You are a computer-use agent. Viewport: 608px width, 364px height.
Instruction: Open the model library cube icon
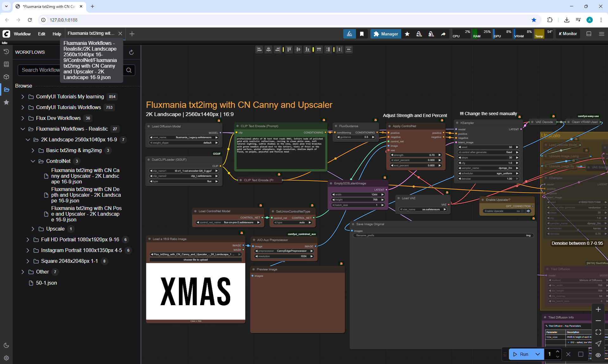pyautogui.click(x=6, y=77)
